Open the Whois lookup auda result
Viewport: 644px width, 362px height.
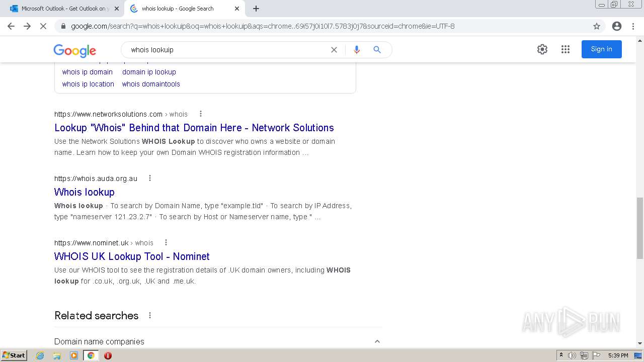85,192
